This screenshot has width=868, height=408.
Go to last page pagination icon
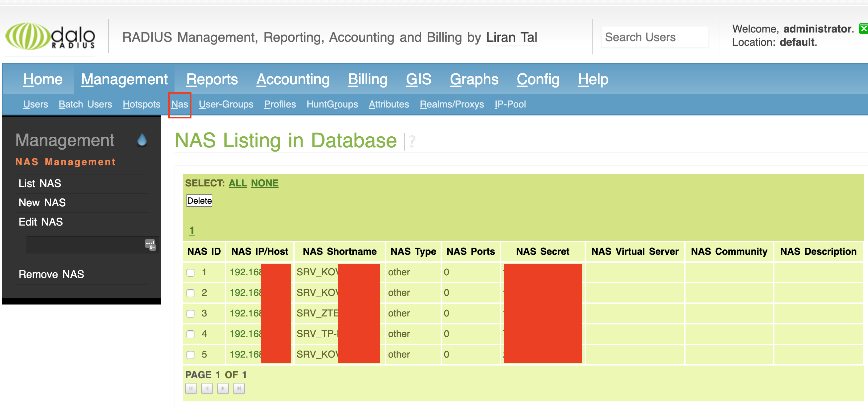tap(239, 388)
